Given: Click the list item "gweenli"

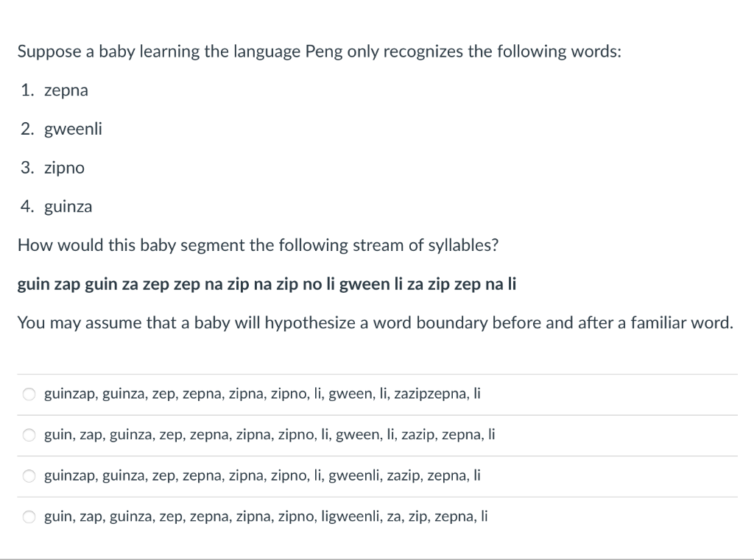Looking at the screenshot, I should click(x=73, y=129).
